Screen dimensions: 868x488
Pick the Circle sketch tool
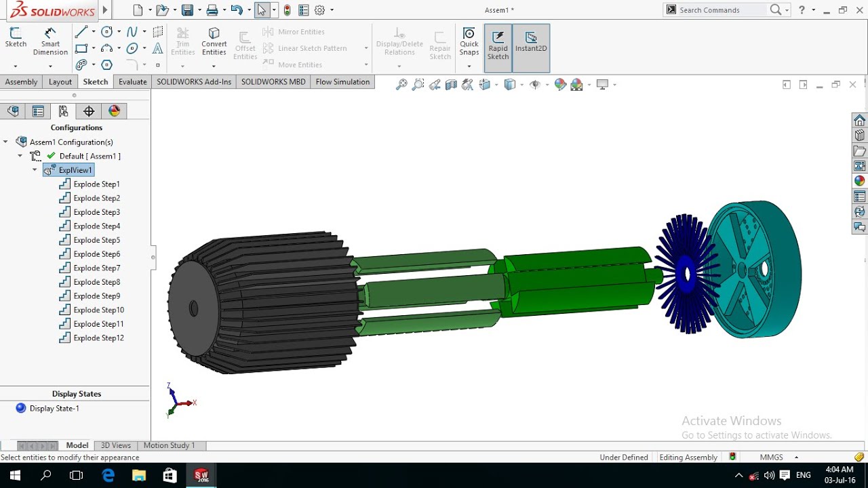pyautogui.click(x=106, y=32)
